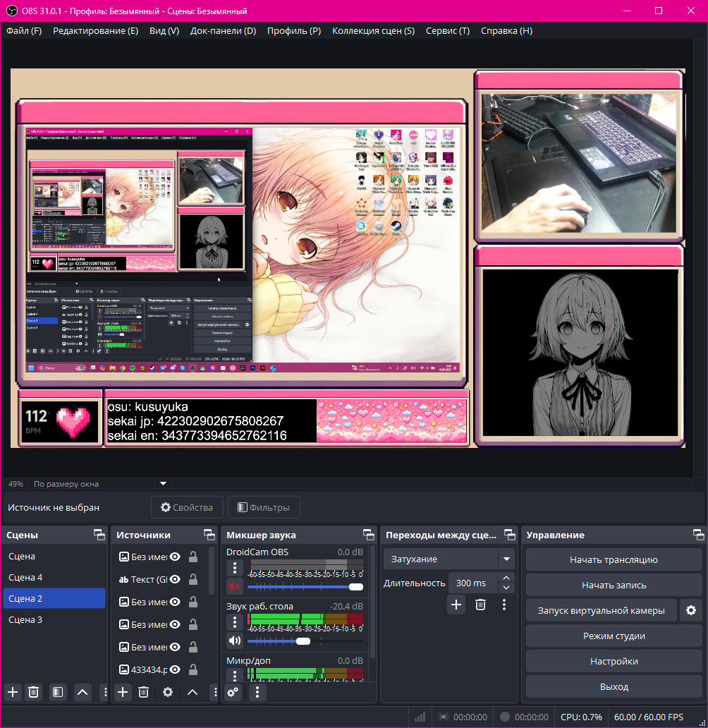
Task: Increase transition duration with up arrow
Action: click(x=506, y=578)
